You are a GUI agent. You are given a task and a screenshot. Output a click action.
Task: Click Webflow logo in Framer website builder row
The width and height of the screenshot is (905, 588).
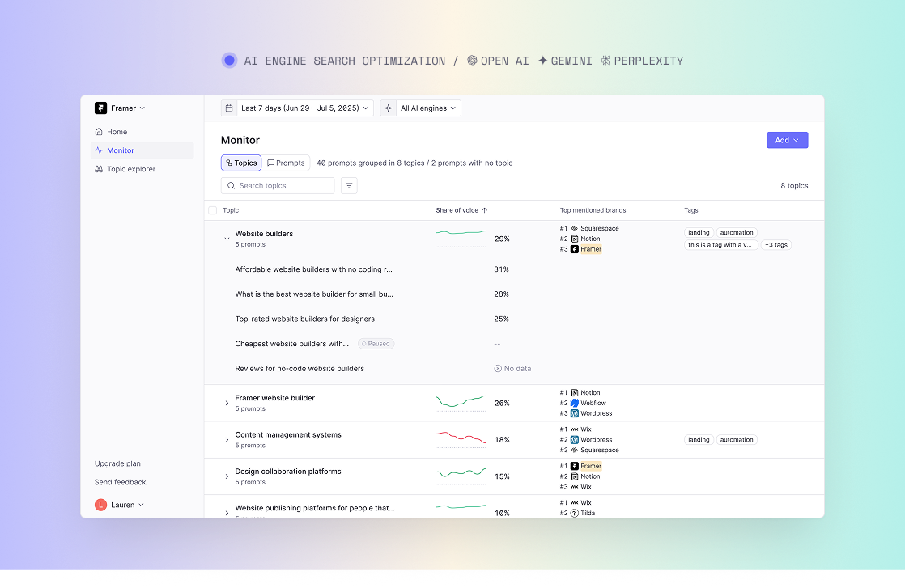click(x=574, y=403)
